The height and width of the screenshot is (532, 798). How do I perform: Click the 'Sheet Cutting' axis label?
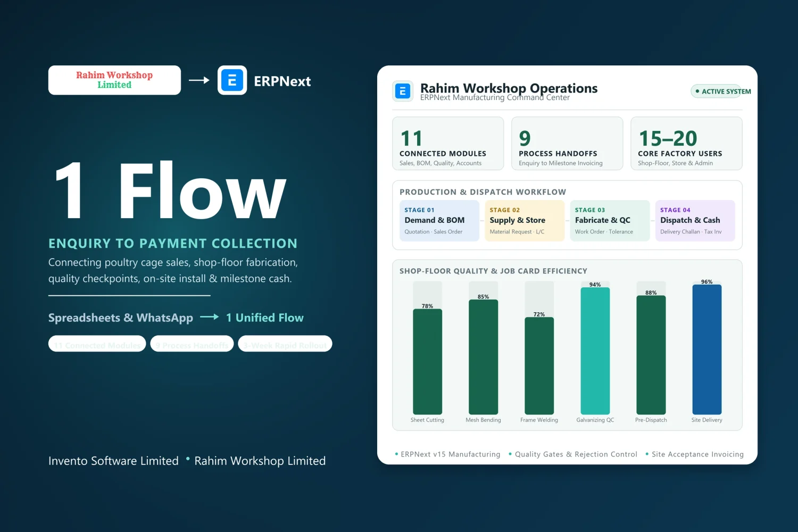(x=427, y=420)
